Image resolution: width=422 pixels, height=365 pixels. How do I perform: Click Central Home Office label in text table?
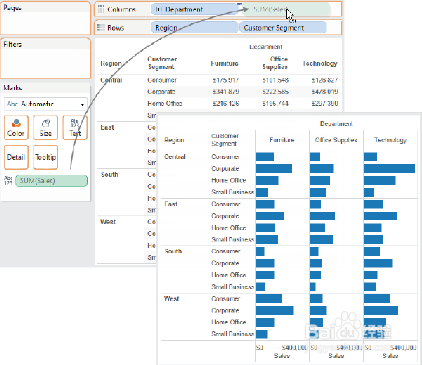pos(165,103)
